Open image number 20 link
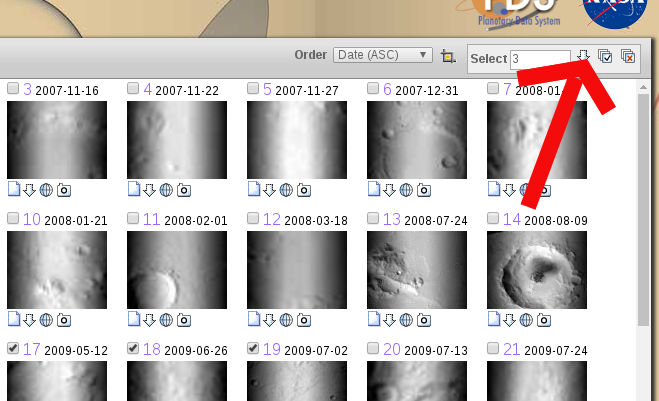Image resolution: width=659 pixels, height=401 pixels. tap(392, 349)
